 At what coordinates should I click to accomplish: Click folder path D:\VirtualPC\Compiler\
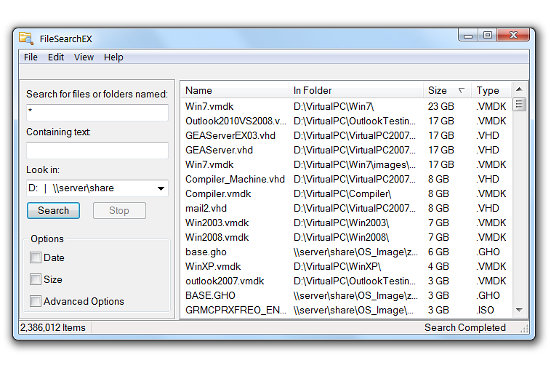tap(342, 194)
